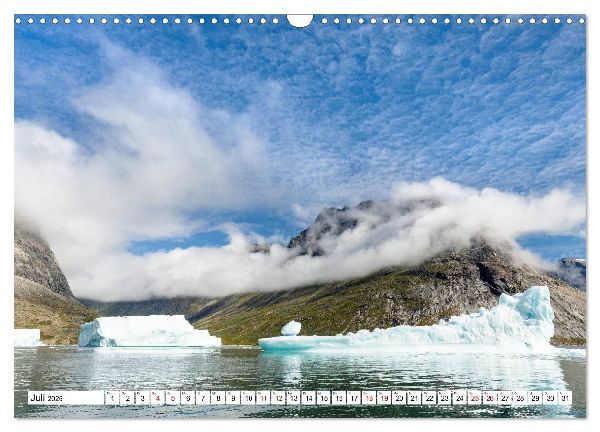Select red-marked day 25 in the calendar strip
The image size is (600, 432).
pyautogui.click(x=475, y=398)
